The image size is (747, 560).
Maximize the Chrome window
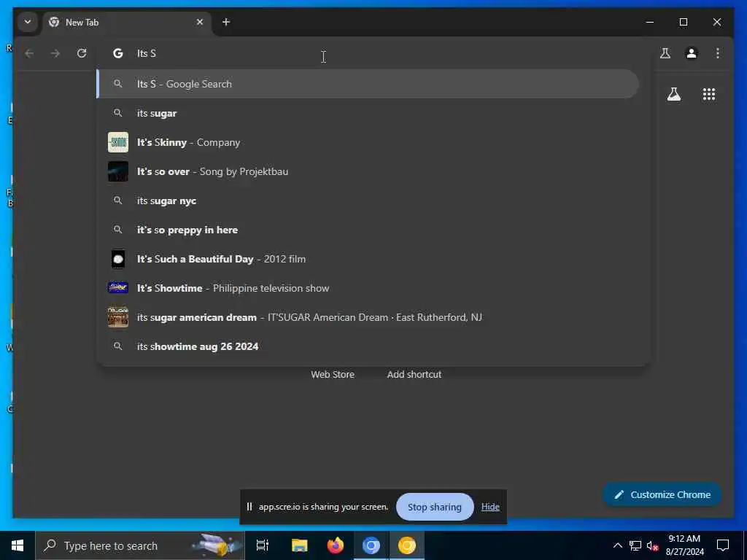pyautogui.click(x=683, y=22)
